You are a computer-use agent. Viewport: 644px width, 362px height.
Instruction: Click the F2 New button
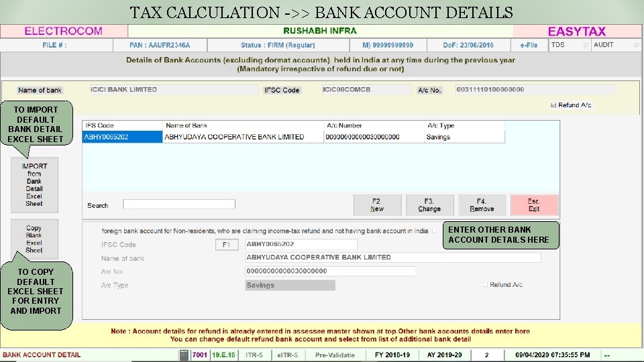tap(377, 205)
